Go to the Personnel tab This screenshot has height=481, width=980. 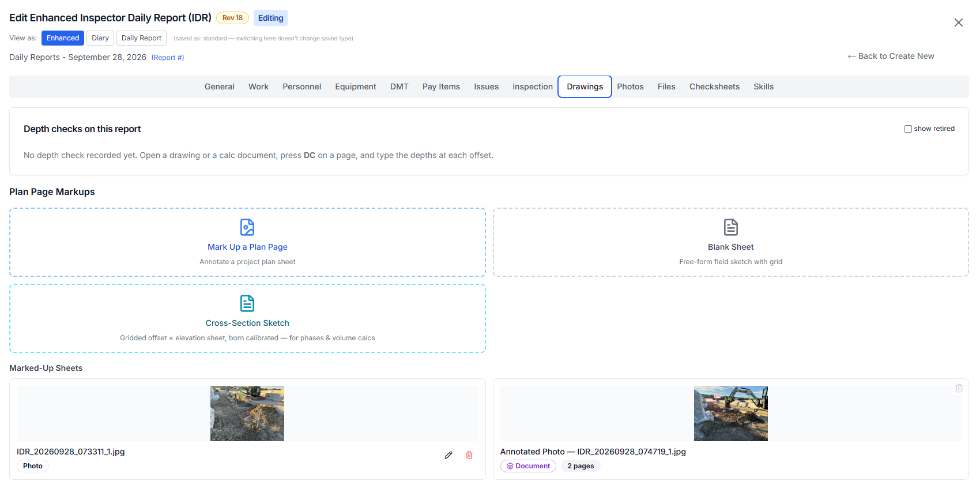302,87
